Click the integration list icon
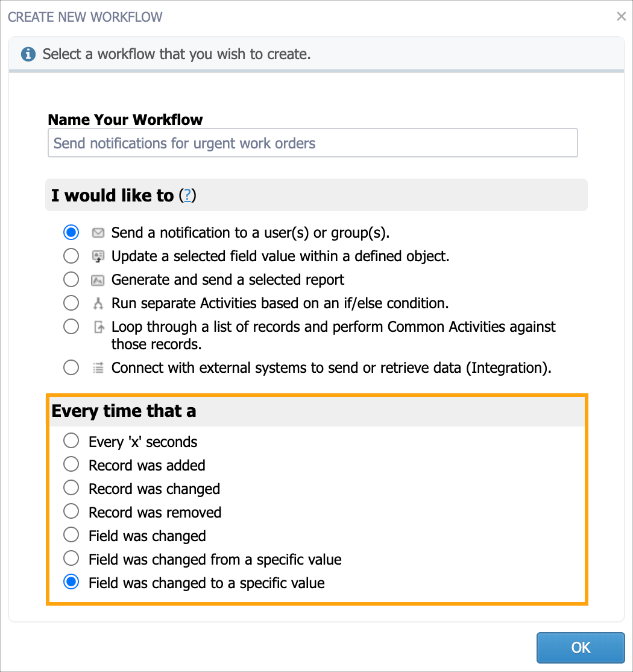The width and height of the screenshot is (633, 672). (x=98, y=368)
